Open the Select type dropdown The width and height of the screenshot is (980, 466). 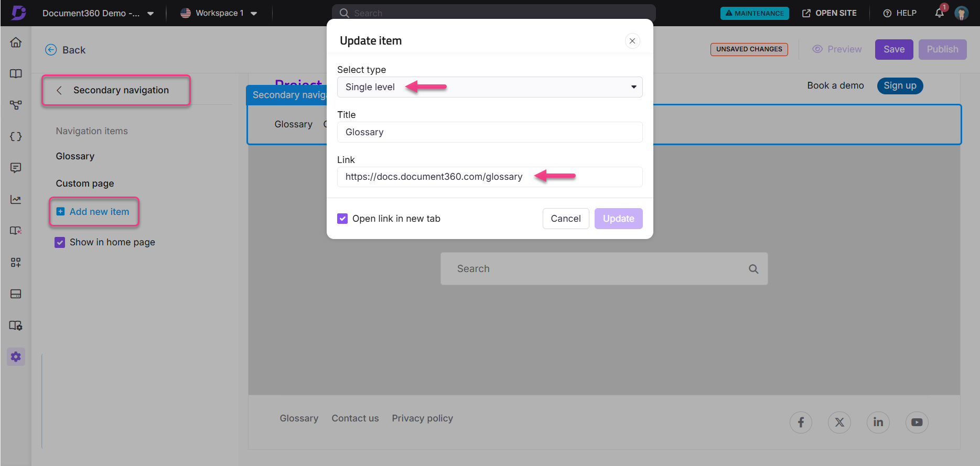(490, 87)
